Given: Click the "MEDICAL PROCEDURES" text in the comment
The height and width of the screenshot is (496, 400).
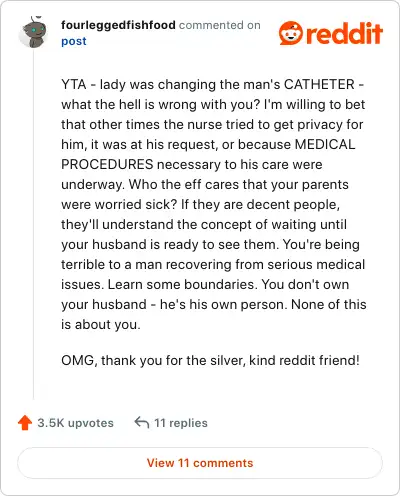Looking at the screenshot, I should pos(208,154).
